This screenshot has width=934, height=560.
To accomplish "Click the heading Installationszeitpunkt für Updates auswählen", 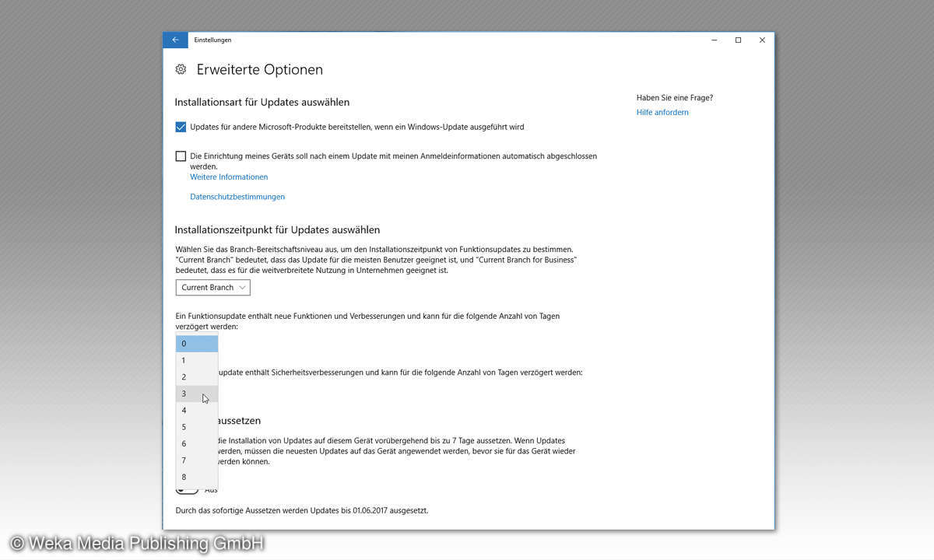I will [x=277, y=230].
